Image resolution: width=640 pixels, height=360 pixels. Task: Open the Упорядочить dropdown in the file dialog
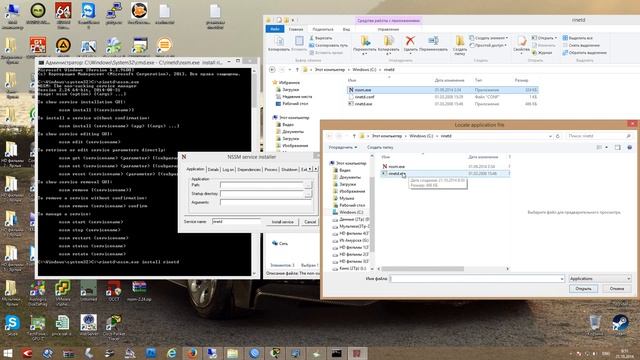[343, 147]
